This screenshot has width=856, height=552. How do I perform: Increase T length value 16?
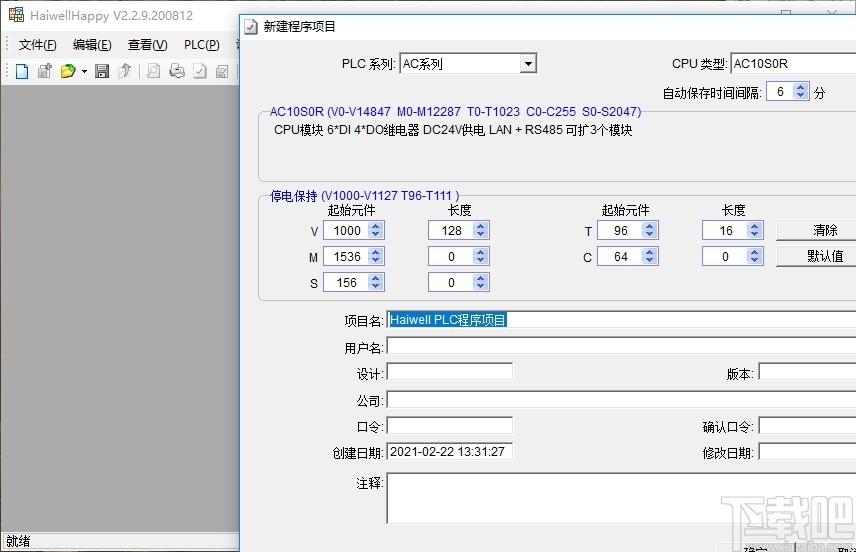pos(754,227)
